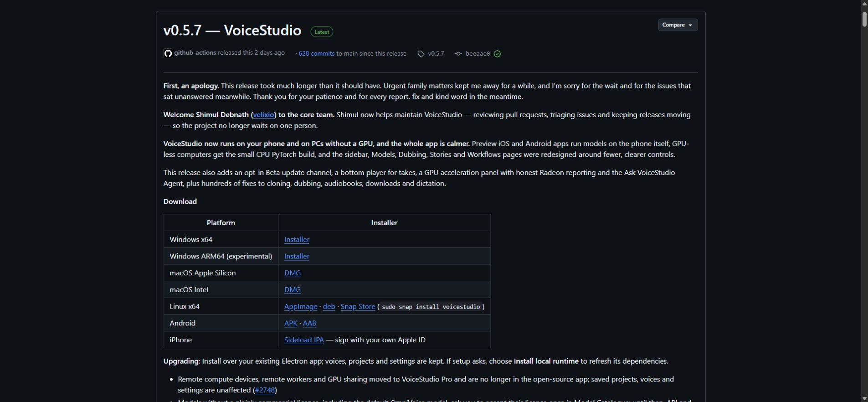Image resolution: width=868 pixels, height=402 pixels.
Task: Download the Linux deb package
Action: point(329,307)
